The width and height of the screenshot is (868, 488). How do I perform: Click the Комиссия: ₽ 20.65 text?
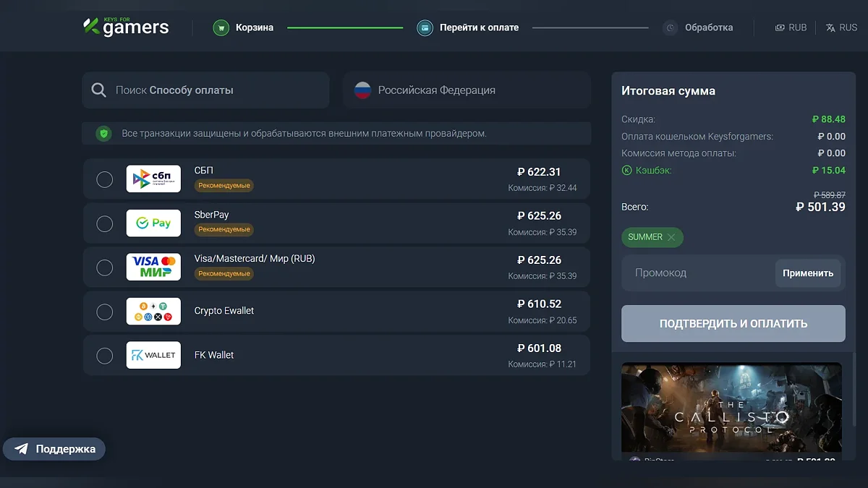click(x=542, y=320)
